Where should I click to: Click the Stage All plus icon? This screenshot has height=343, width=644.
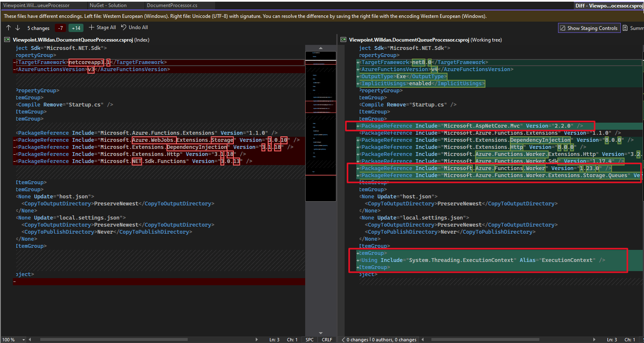pyautogui.click(x=91, y=27)
